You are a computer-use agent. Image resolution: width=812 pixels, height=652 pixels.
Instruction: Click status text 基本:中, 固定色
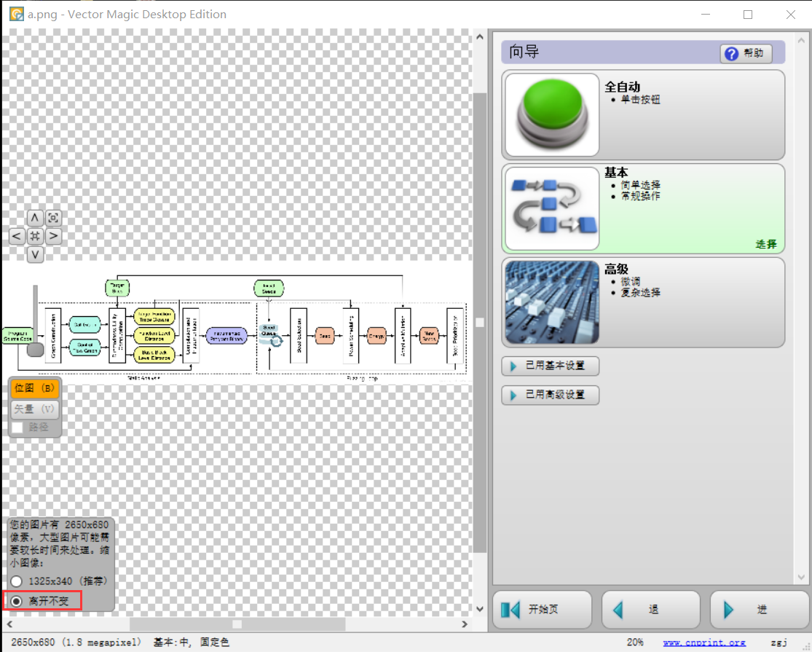tap(191, 642)
